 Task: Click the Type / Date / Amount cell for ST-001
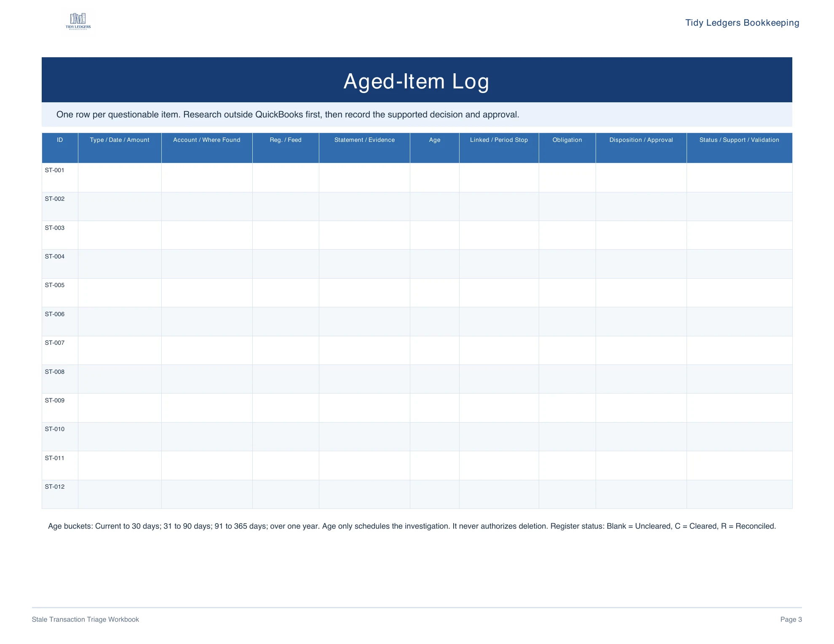pyautogui.click(x=120, y=178)
